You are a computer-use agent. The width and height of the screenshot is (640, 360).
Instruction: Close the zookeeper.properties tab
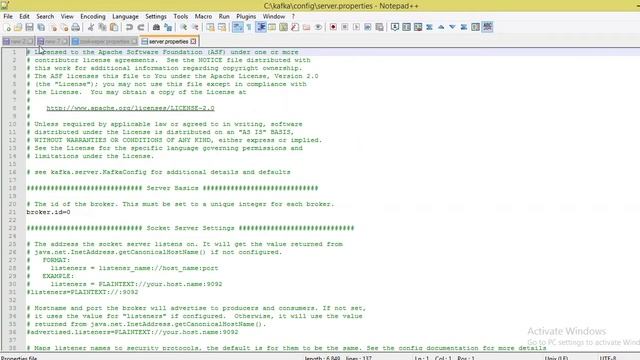click(134, 42)
